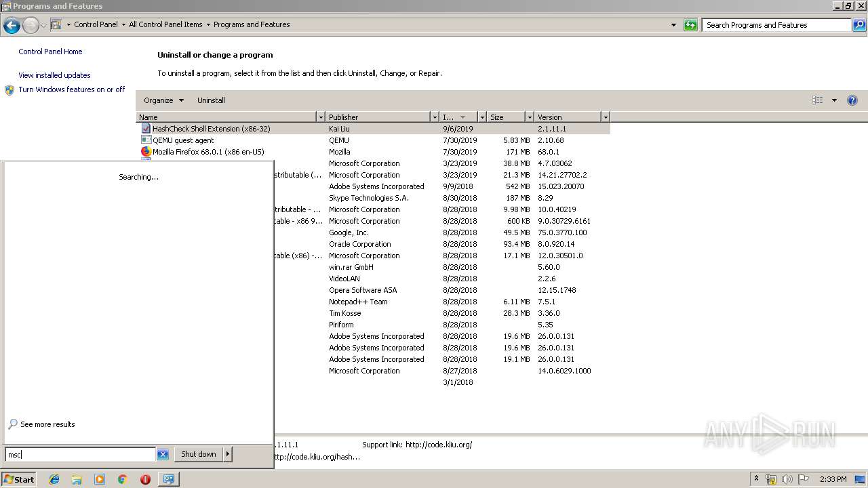
Task: Click the Programs and Features breadcrumb
Action: click(x=252, y=24)
